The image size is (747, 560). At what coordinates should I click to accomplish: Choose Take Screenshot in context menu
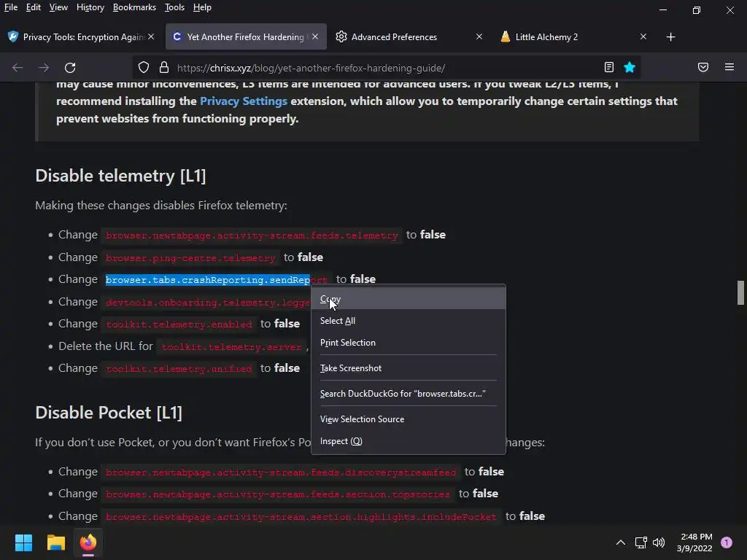(409, 368)
